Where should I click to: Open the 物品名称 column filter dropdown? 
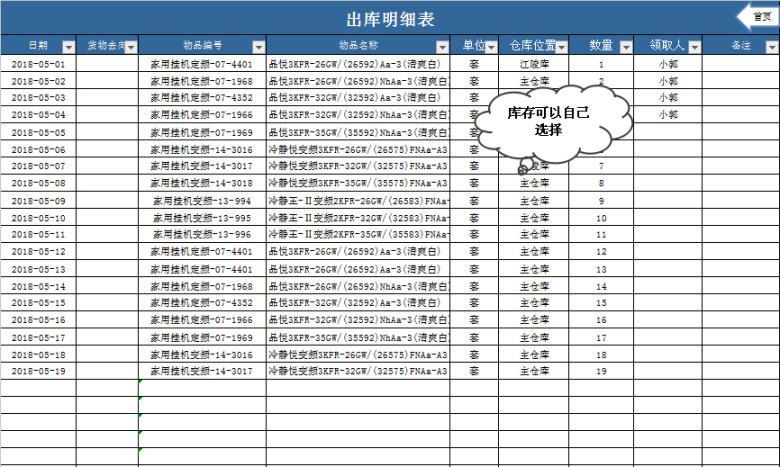pos(442,47)
